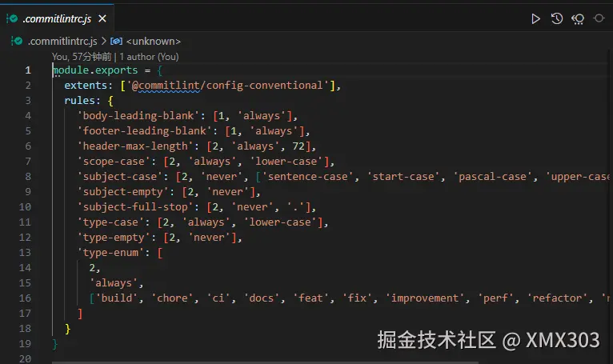Click the <unknown> symbol icon in breadcrumb
613x364 pixels.
117,41
